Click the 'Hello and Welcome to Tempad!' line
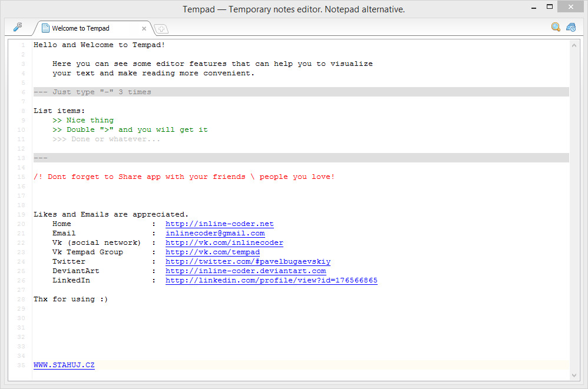The image size is (588, 389). 100,45
